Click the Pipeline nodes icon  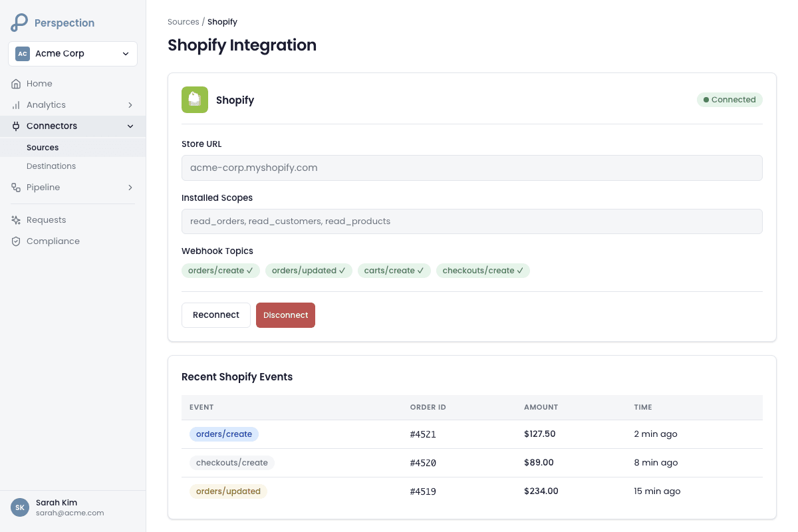pyautogui.click(x=16, y=188)
